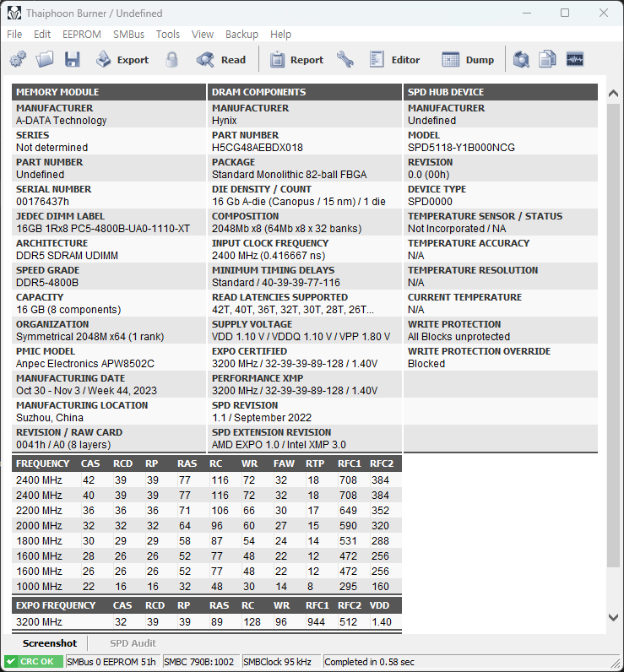This screenshot has width=624, height=672.
Task: Open the Backup menu
Action: pos(241,35)
